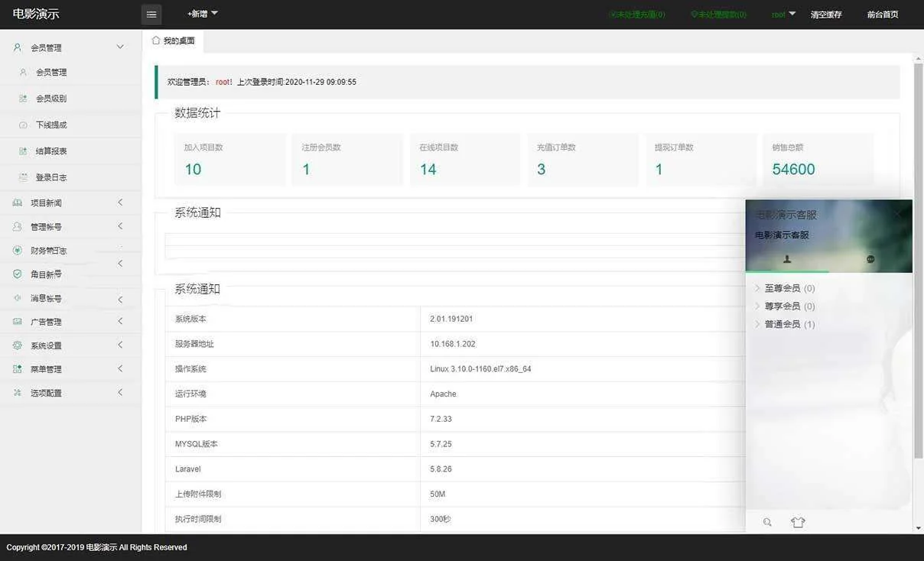Open the +新增 dropdown menu
The width and height of the screenshot is (924, 561).
click(203, 14)
